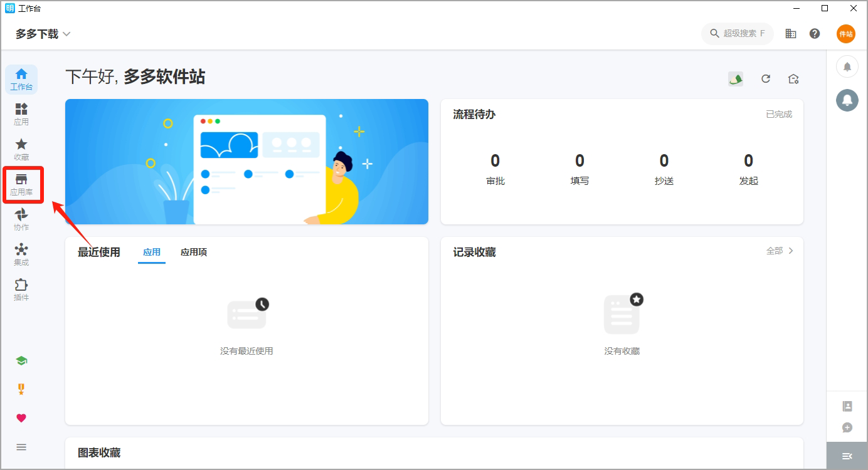Switch to the 应用项 tab

[194, 252]
